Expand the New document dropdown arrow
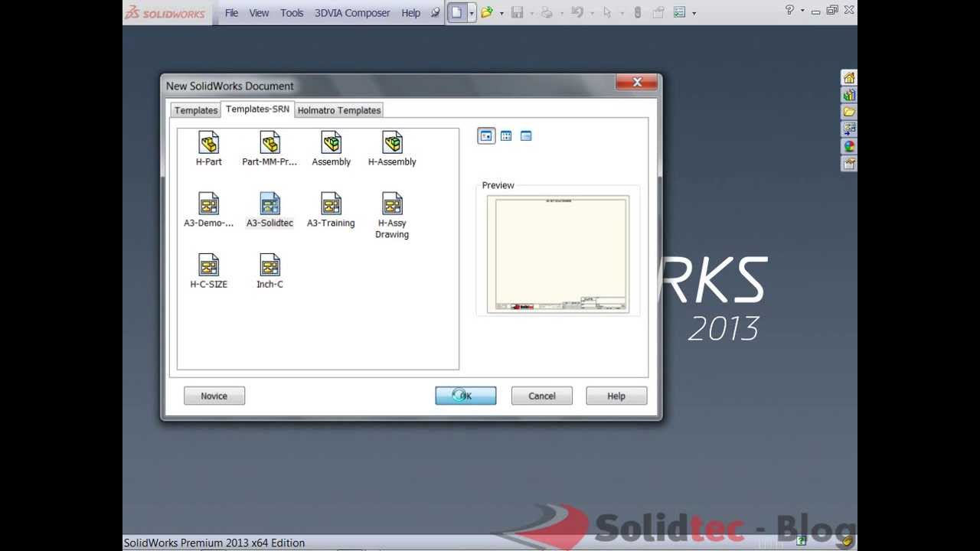 (x=472, y=12)
